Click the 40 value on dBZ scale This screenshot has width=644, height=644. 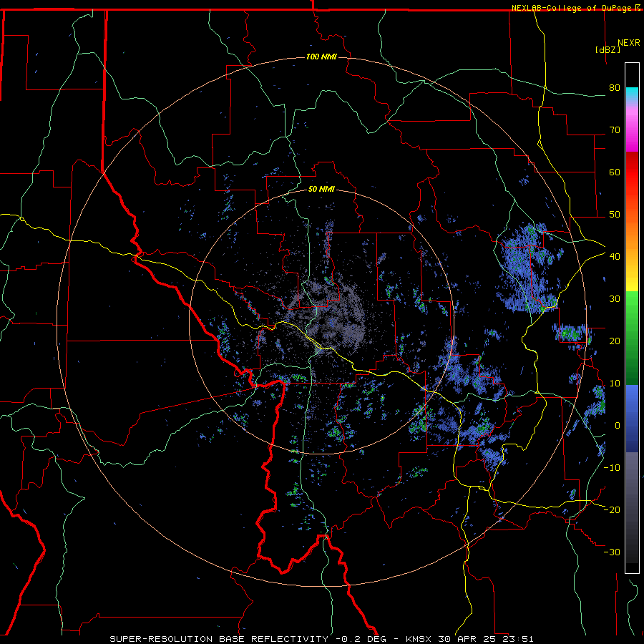[x=615, y=257]
